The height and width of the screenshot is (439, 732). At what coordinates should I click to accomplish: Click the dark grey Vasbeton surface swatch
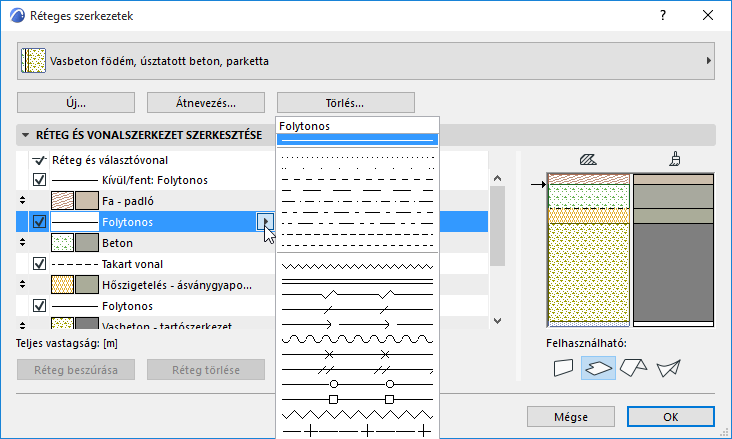86,326
